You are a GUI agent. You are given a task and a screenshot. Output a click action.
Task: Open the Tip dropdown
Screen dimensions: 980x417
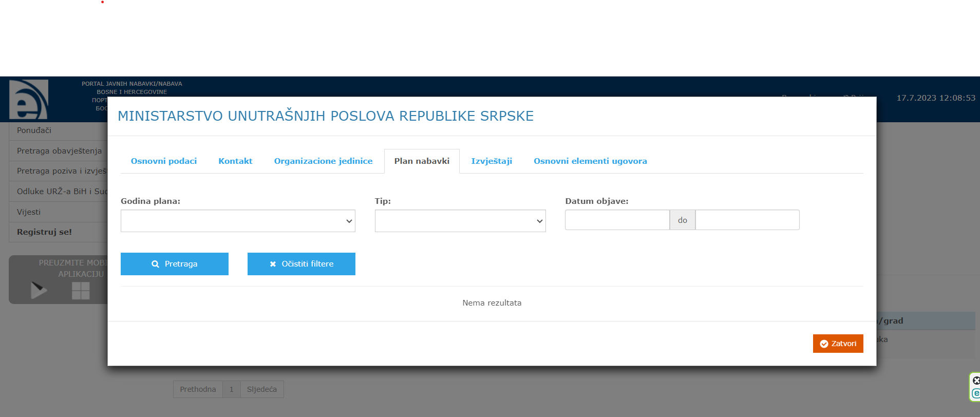[460, 221]
